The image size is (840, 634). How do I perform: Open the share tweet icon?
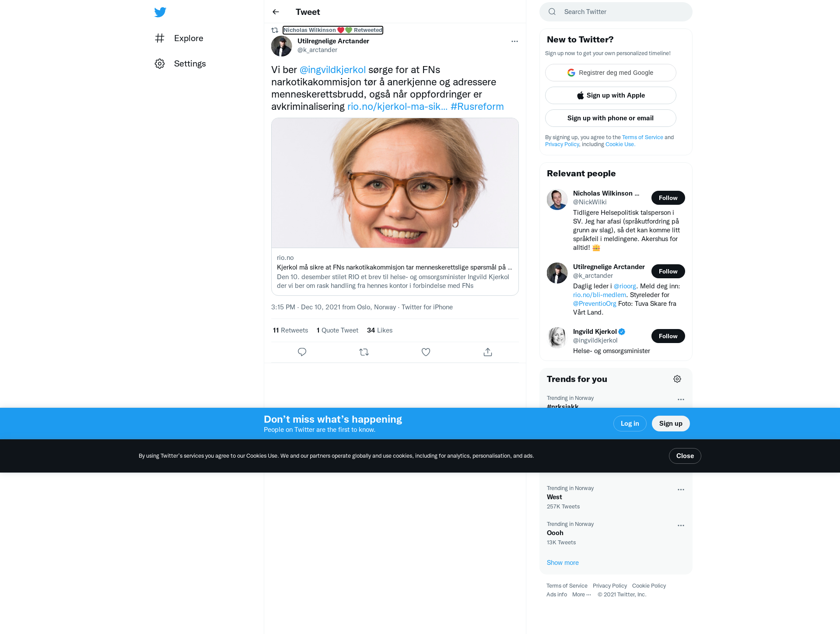pos(488,352)
